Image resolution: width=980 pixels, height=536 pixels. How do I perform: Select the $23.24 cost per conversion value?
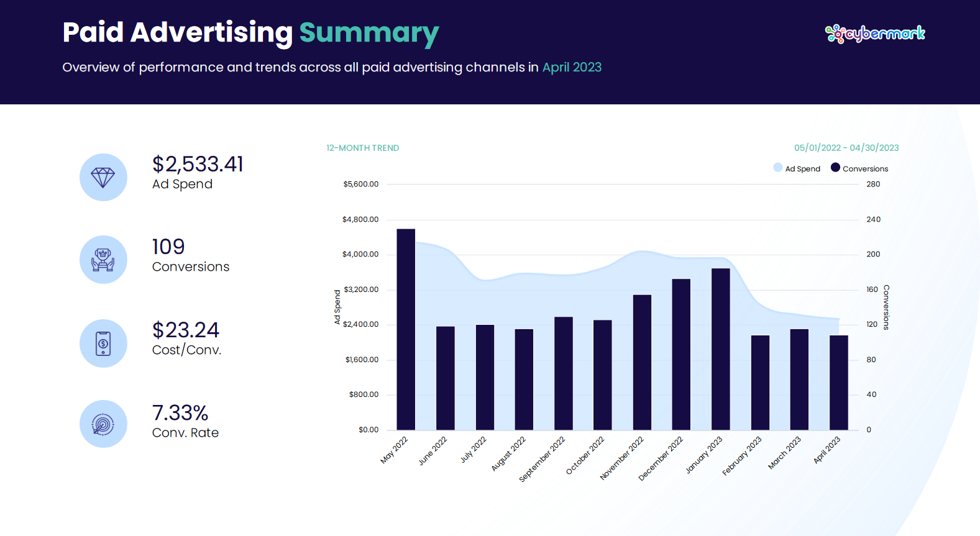point(186,330)
